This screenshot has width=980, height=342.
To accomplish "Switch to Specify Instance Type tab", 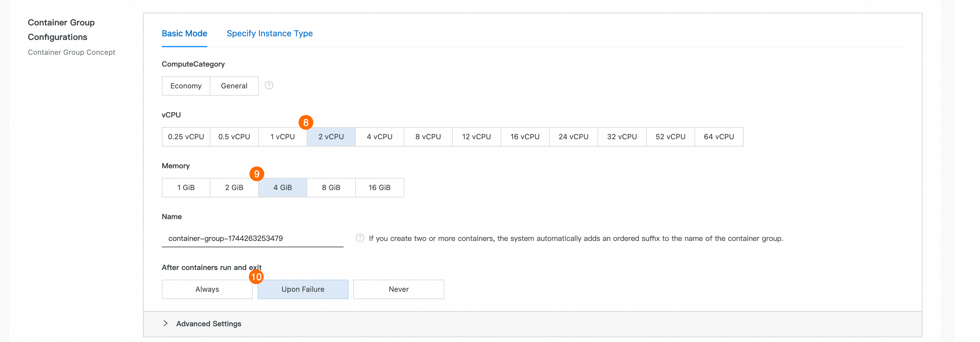I will point(269,33).
